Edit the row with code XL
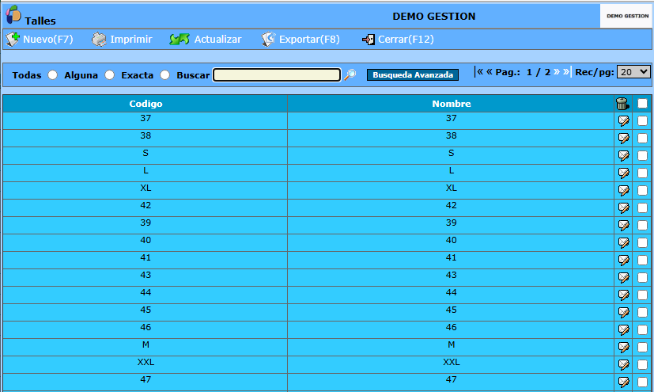 point(623,191)
